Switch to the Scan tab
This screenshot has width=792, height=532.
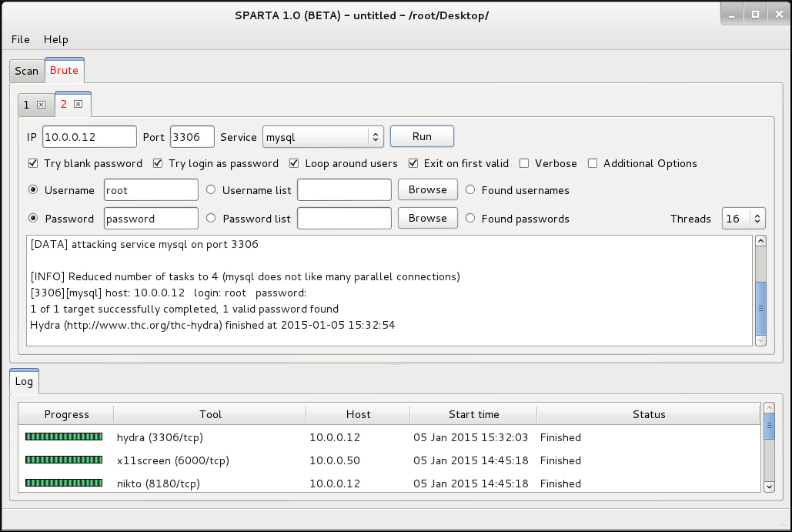click(x=26, y=71)
